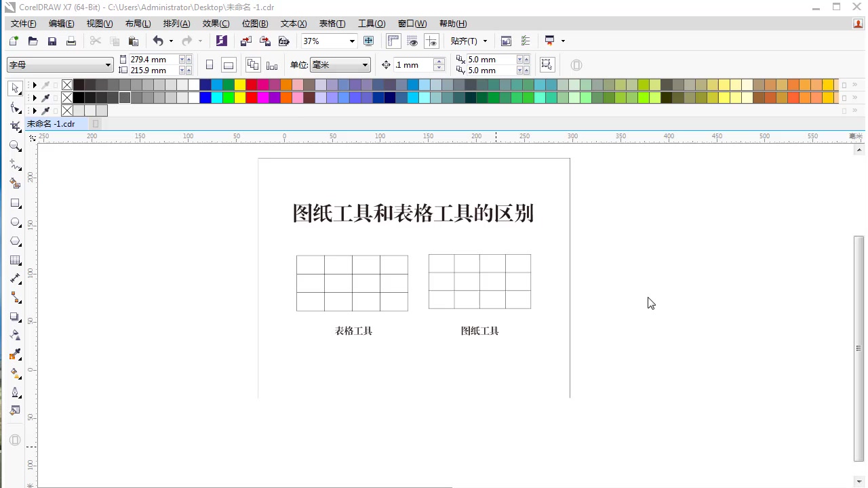Select the Ellipse tool
Image resolution: width=868 pixels, height=488 pixels.
(15, 222)
